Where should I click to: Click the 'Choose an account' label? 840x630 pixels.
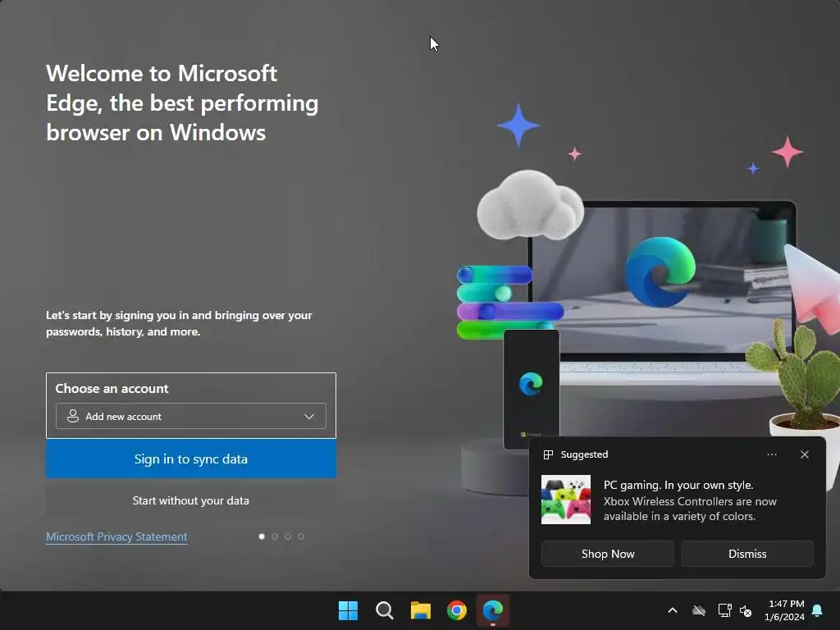click(112, 388)
